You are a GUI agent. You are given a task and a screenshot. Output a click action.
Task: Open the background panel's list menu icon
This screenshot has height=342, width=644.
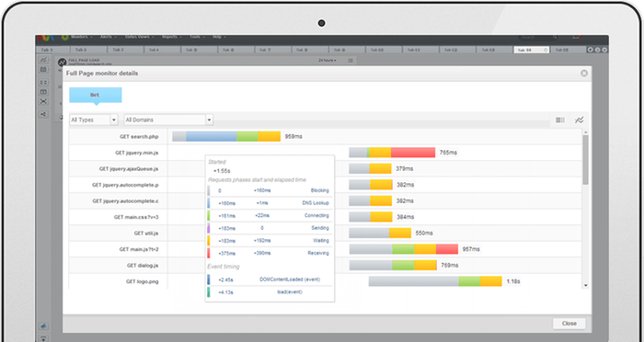point(351,61)
